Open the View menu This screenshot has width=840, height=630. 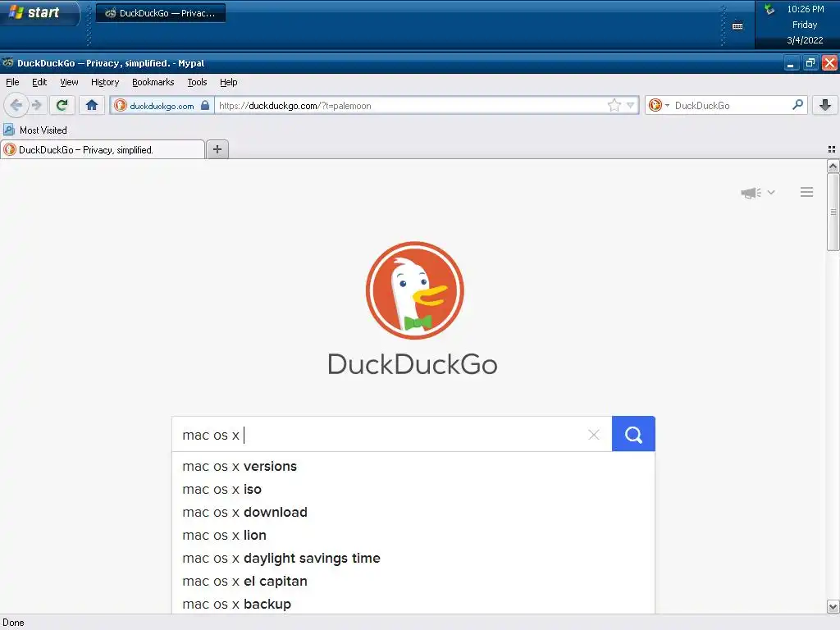click(69, 82)
